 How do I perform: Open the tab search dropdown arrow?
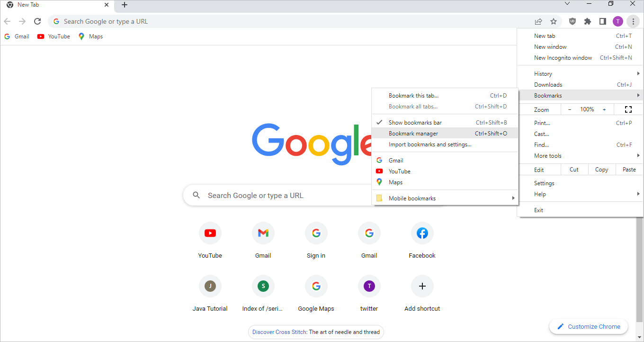tap(567, 4)
